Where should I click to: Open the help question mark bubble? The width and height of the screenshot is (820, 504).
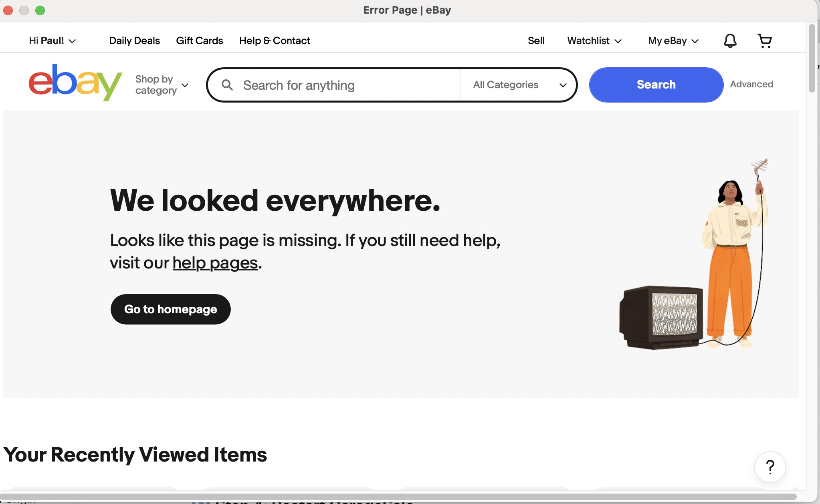pos(770,467)
